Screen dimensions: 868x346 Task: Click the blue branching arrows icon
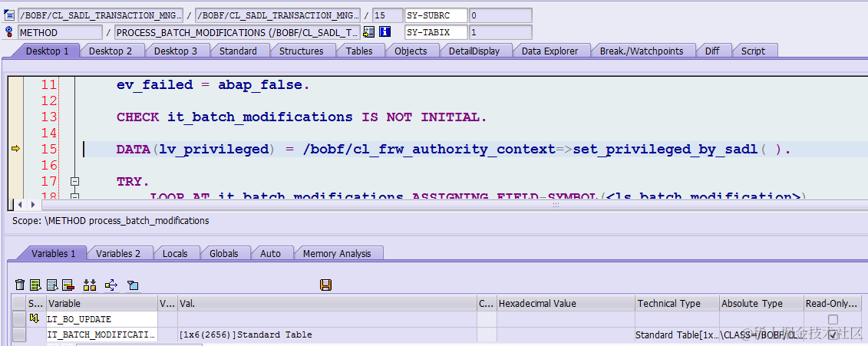pyautogui.click(x=111, y=285)
